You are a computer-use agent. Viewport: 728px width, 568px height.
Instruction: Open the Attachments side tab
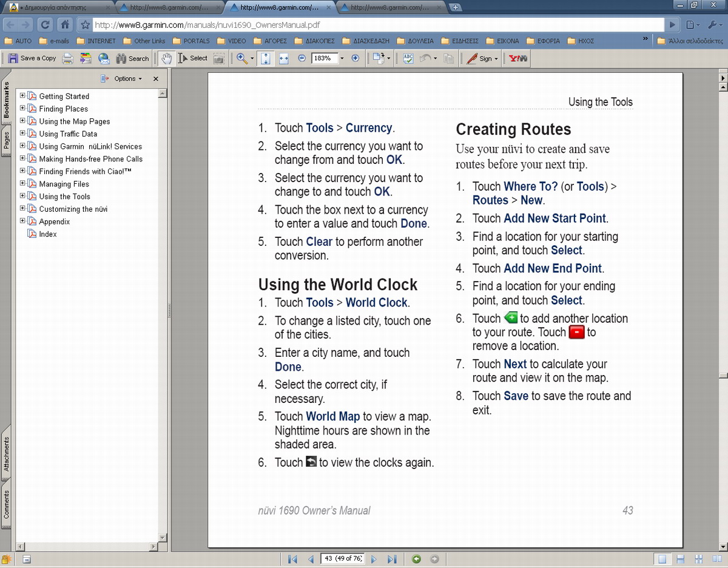[7, 454]
